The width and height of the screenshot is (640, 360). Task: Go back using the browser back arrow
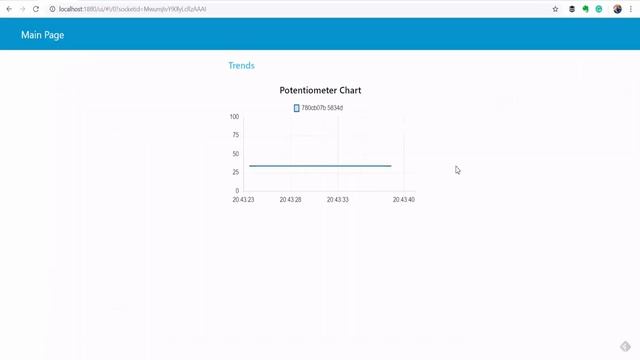point(9,9)
